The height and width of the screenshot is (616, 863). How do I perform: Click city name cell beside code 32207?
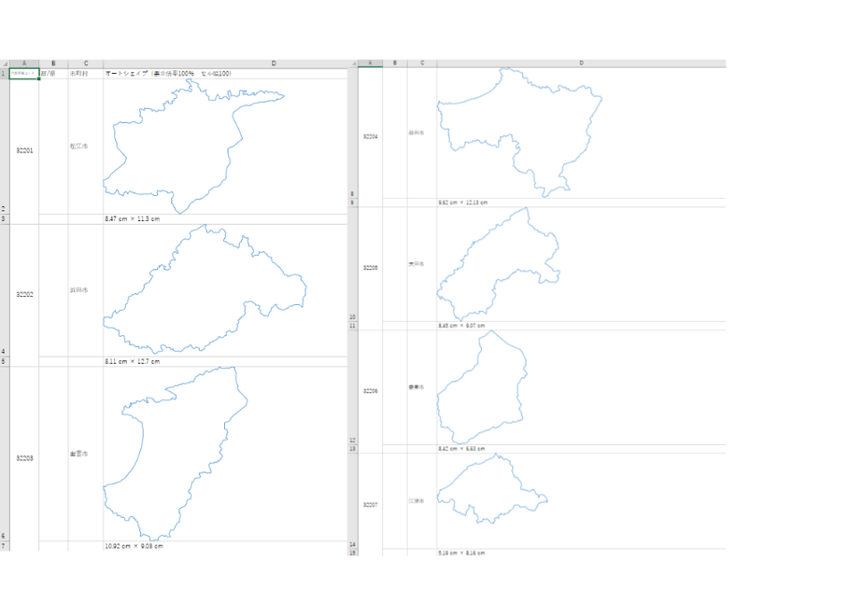(x=422, y=501)
